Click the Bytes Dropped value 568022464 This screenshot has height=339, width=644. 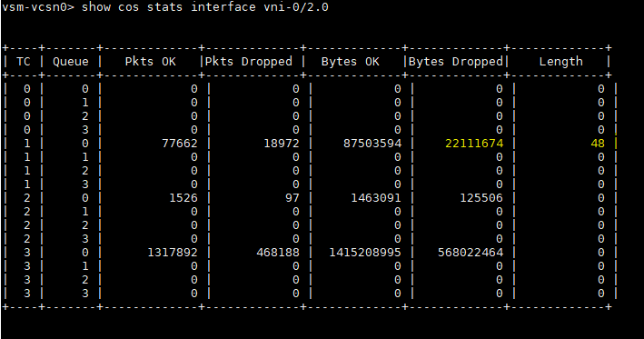pyautogui.click(x=471, y=253)
